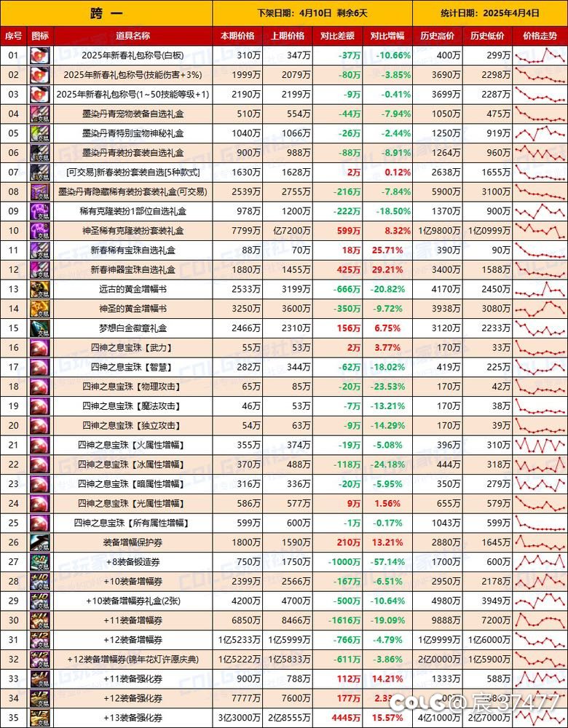This screenshot has height=728, width=568.
Task: Click the 1亿9800万 historical high cell
Action: point(439,231)
